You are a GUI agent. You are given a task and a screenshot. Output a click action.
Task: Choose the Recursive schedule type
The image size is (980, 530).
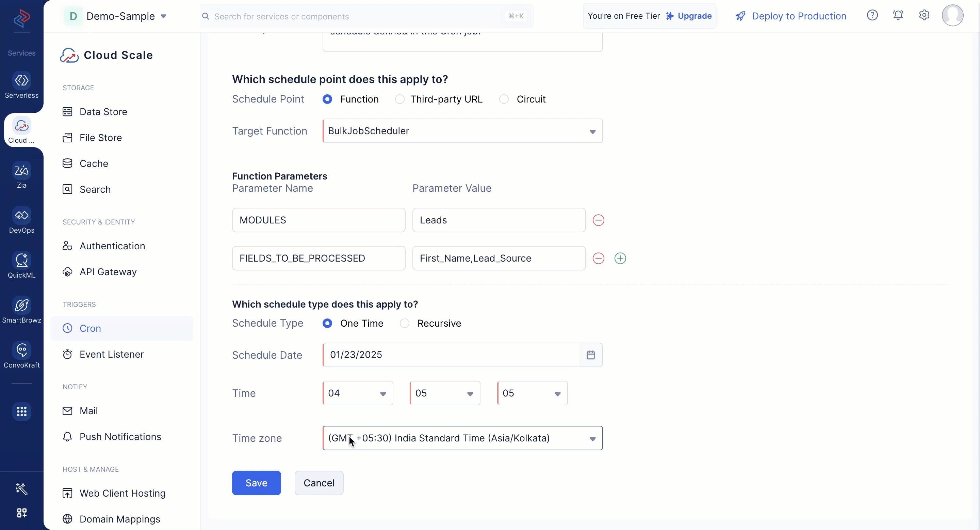point(404,324)
